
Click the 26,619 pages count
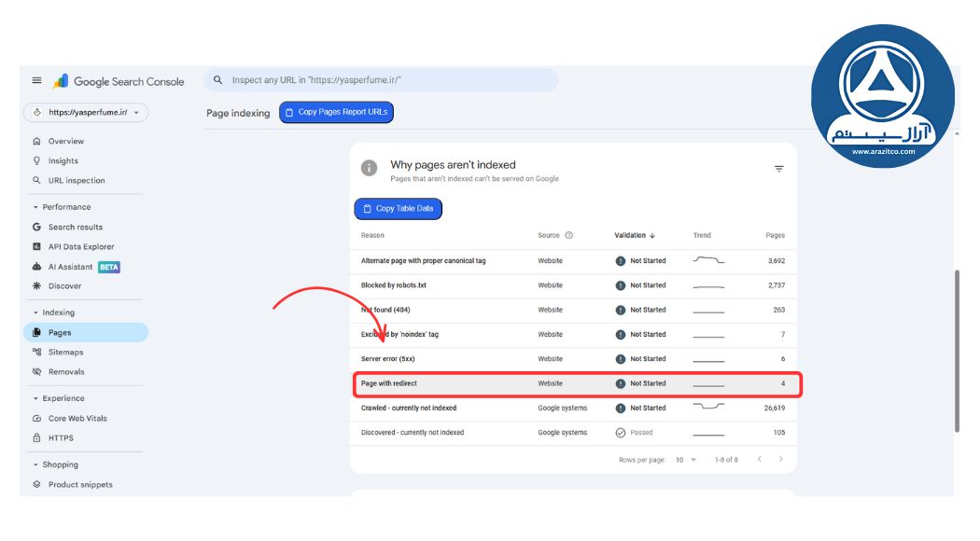coord(775,408)
